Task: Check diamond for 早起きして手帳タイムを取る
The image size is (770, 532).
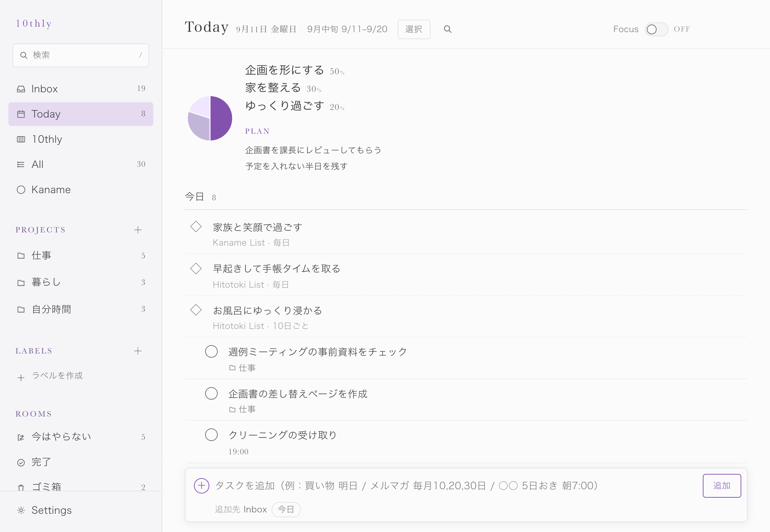Action: click(196, 268)
